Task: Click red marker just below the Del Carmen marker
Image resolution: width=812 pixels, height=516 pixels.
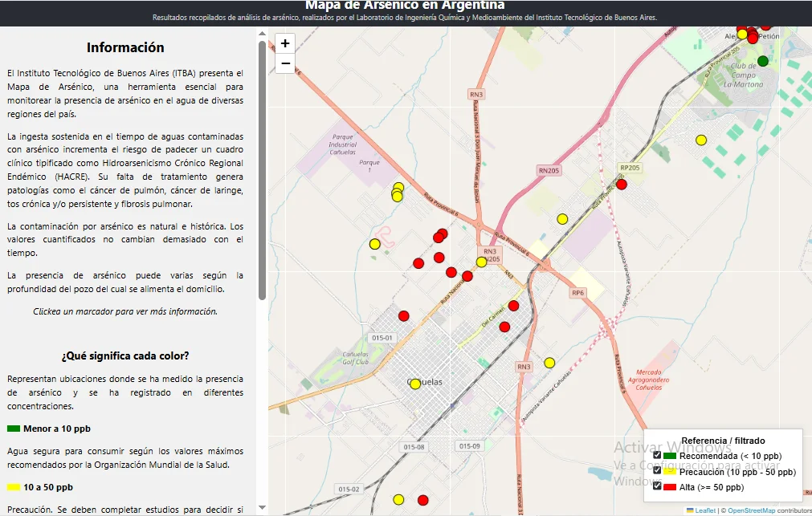Action: [x=504, y=327]
